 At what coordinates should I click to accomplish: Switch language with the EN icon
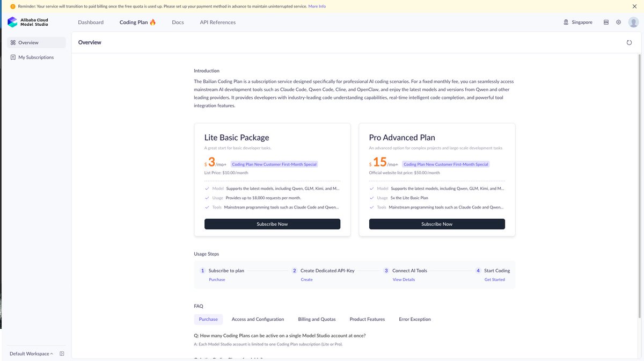(606, 22)
